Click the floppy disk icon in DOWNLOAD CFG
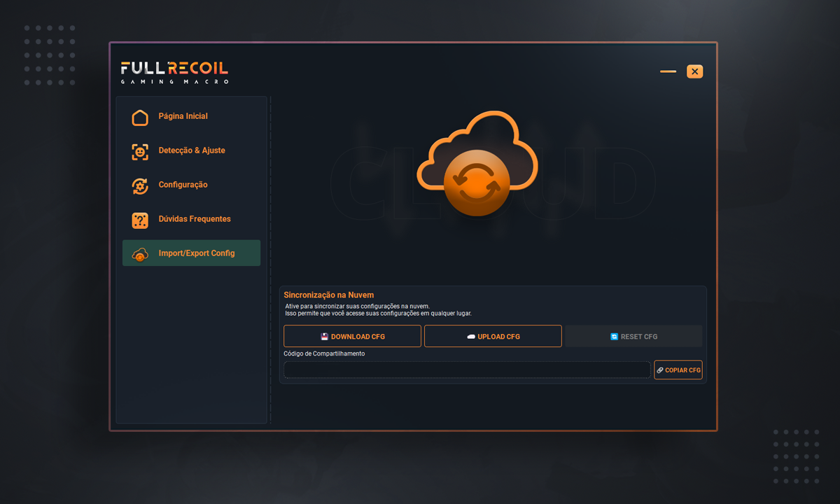 [x=324, y=337]
